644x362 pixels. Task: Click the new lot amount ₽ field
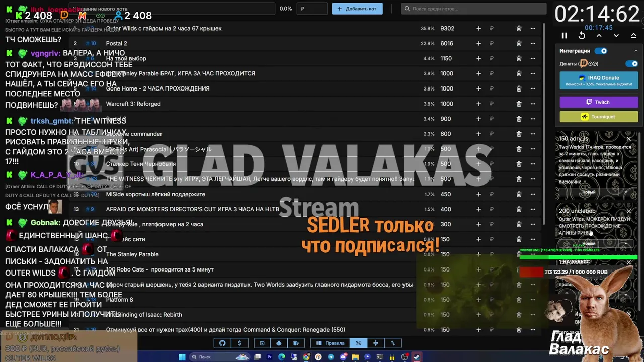tap(311, 9)
